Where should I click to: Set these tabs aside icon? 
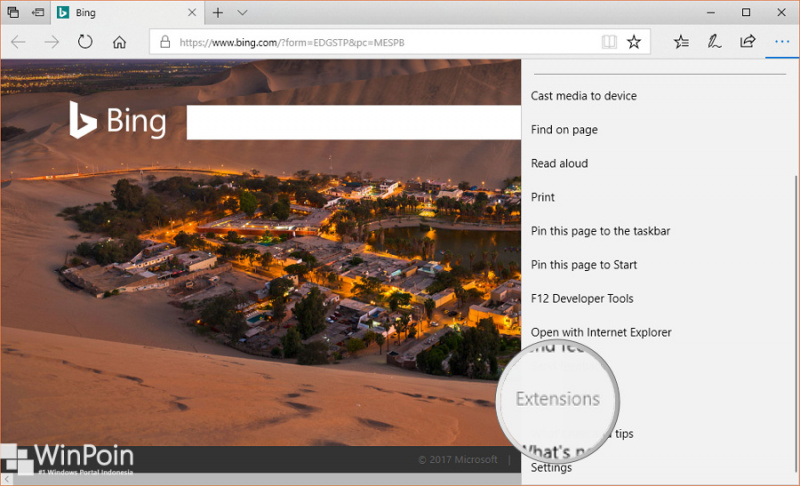(38, 12)
